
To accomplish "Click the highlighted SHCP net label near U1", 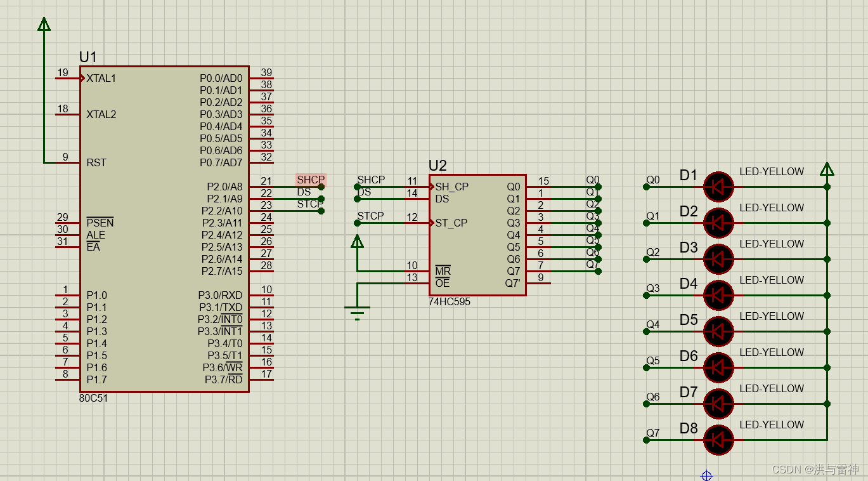I will point(311,180).
